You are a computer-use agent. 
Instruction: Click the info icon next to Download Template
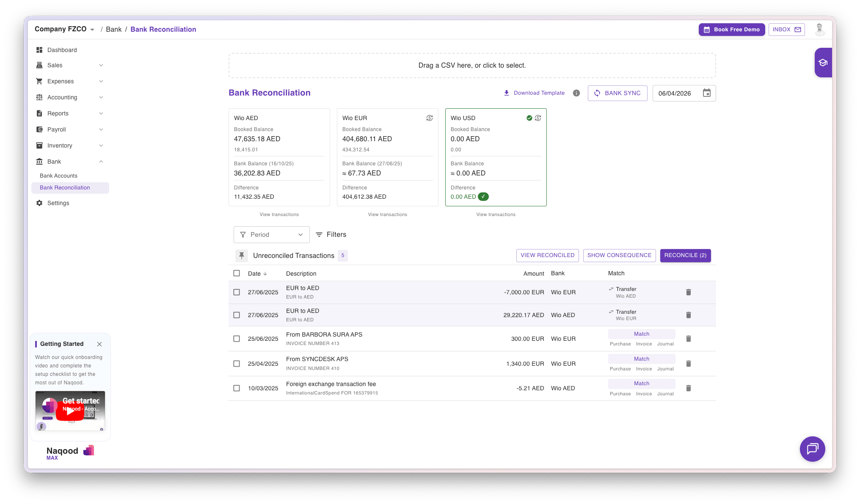576,93
